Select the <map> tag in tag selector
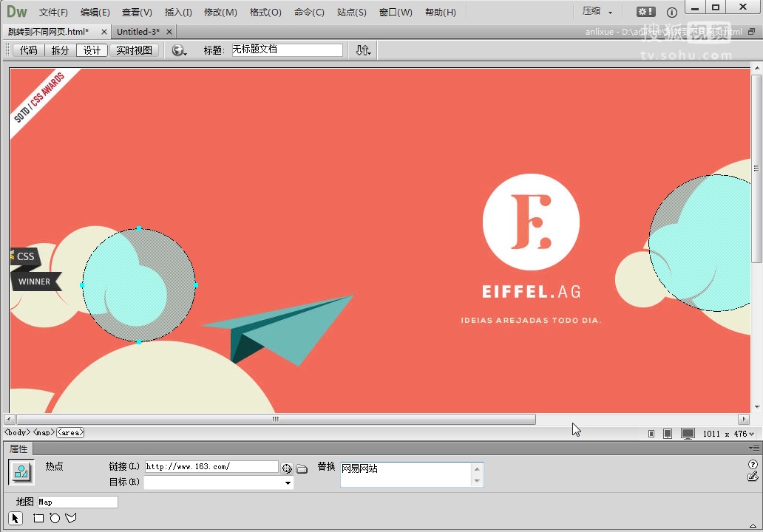763x532 pixels. (x=44, y=432)
